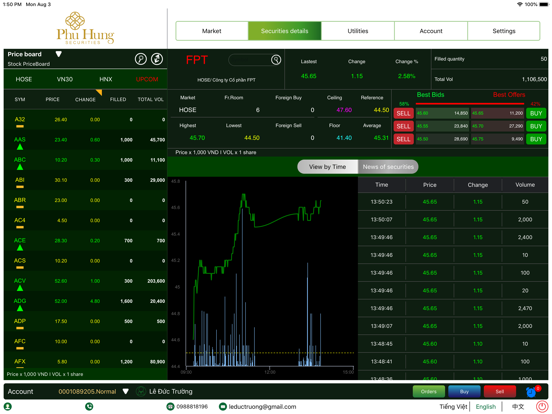Open the Settings tab
552x414 pixels.
point(504,31)
